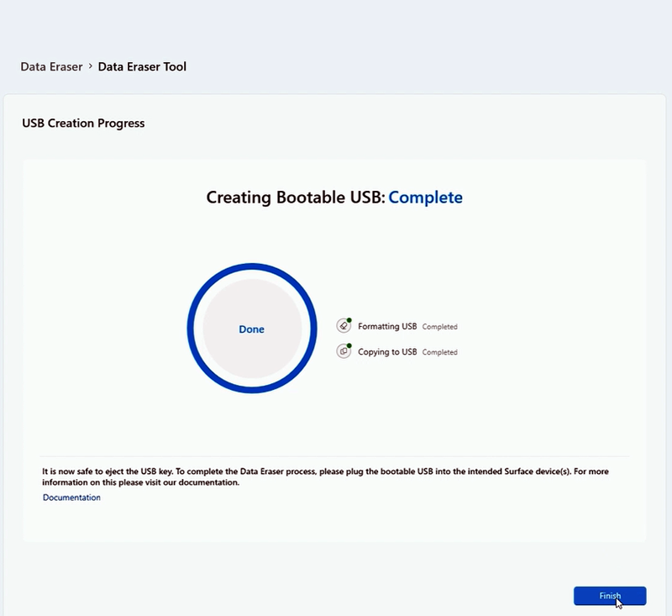This screenshot has height=616, width=672.
Task: Select Data Eraser Tool in the breadcrumb
Action: pyautogui.click(x=141, y=66)
